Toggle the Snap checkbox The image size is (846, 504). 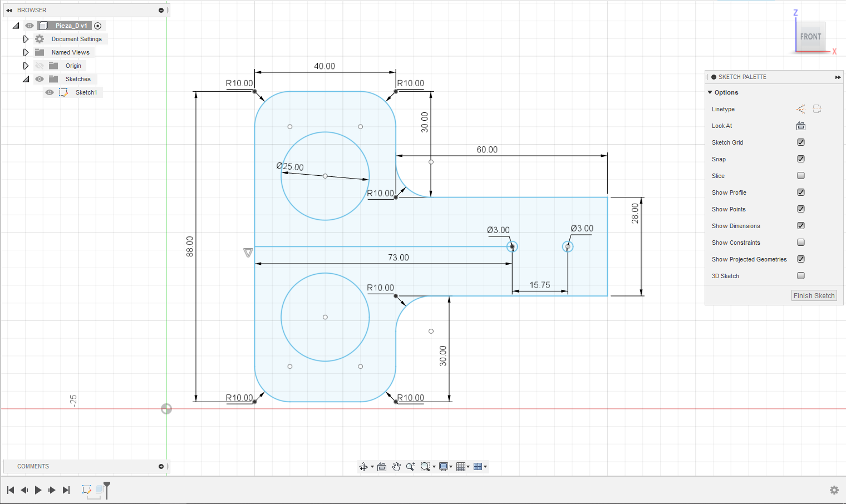[801, 159]
